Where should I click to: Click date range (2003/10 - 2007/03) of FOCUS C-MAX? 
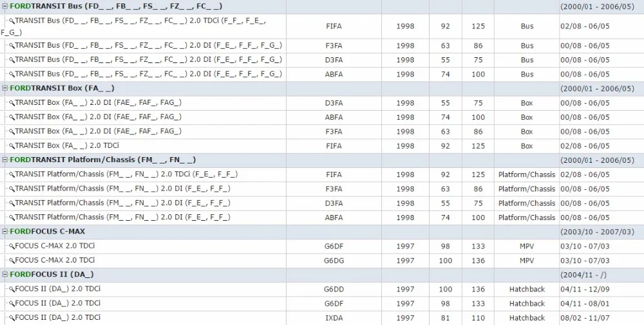(597, 232)
